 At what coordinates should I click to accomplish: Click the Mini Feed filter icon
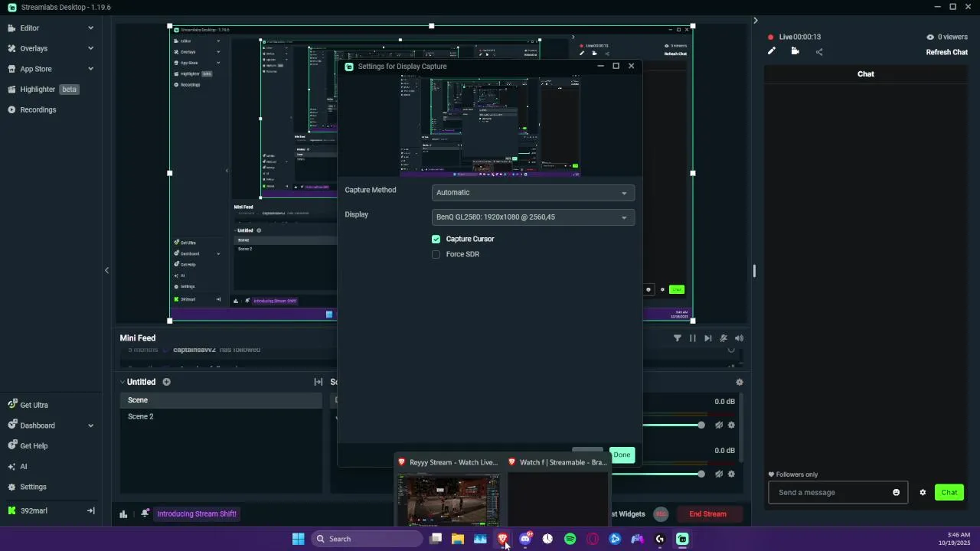click(x=677, y=338)
